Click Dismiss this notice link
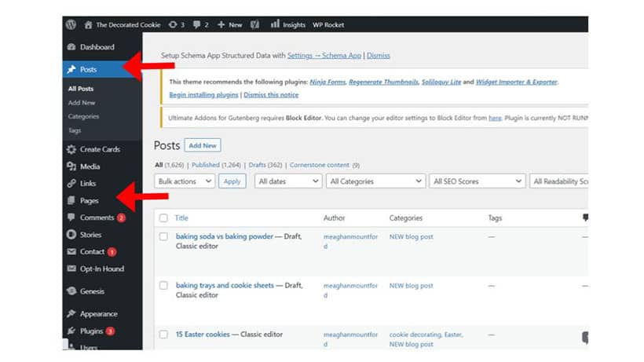Viewport: 644px width, 362px height. (x=271, y=95)
